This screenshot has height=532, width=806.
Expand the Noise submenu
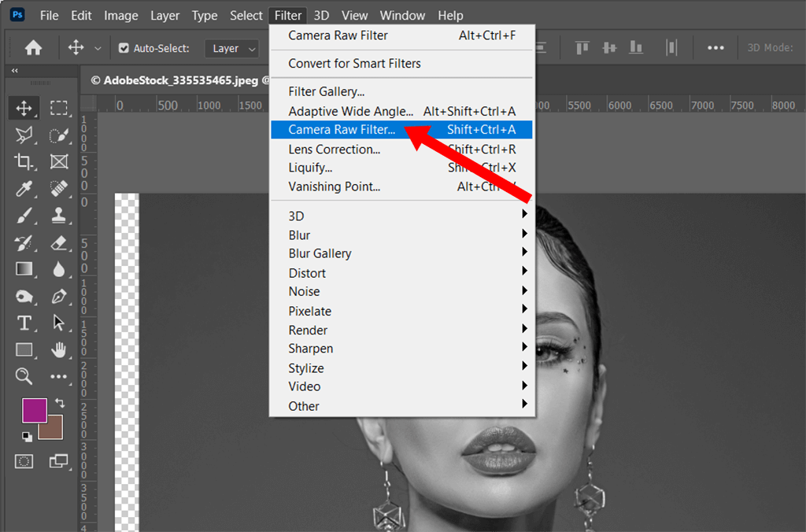click(x=402, y=291)
